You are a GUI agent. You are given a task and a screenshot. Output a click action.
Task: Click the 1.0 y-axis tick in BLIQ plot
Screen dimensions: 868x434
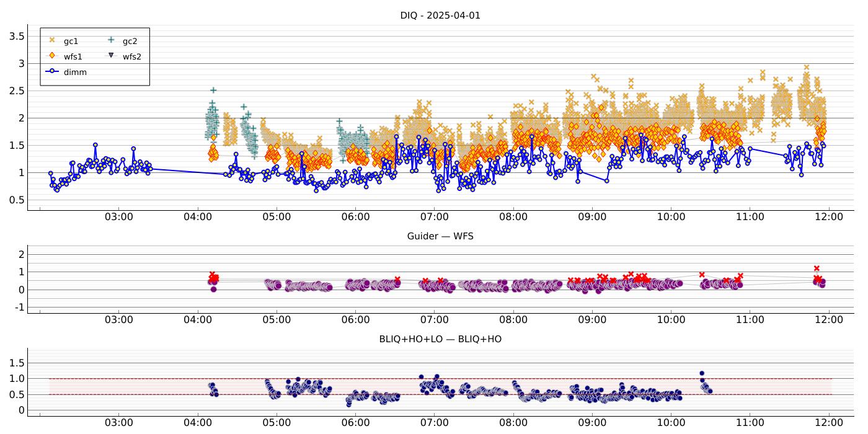(17, 379)
